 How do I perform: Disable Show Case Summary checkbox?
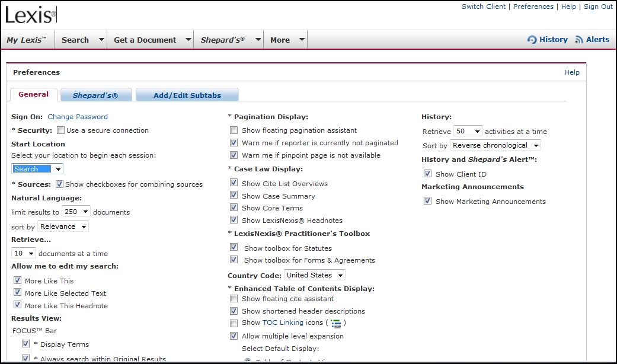tap(234, 196)
